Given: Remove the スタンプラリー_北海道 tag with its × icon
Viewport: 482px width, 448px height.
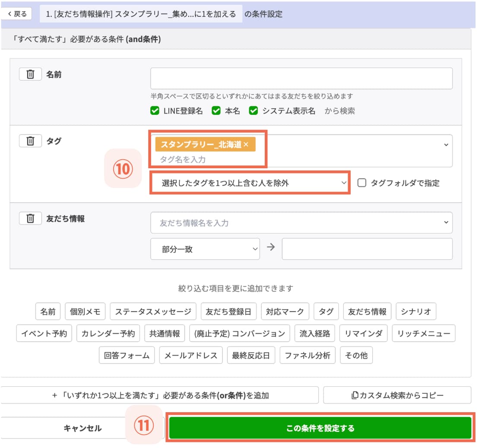Looking at the screenshot, I should coord(246,145).
